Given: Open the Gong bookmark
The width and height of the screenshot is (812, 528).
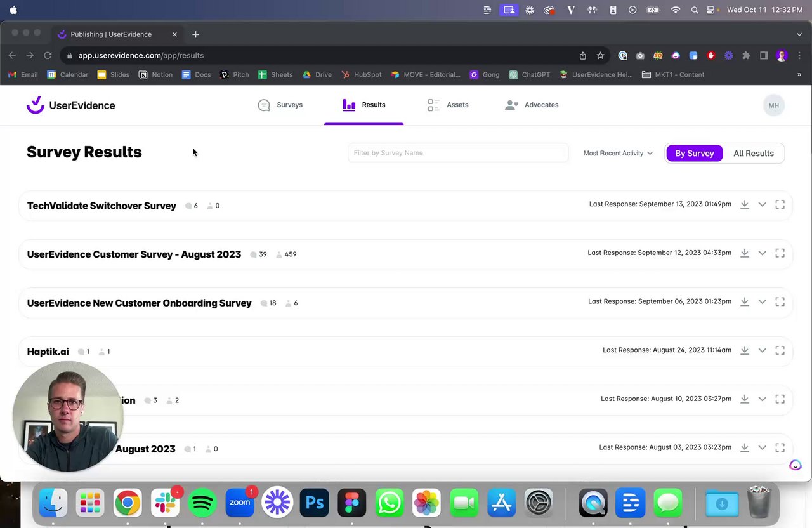Looking at the screenshot, I should tap(484, 74).
